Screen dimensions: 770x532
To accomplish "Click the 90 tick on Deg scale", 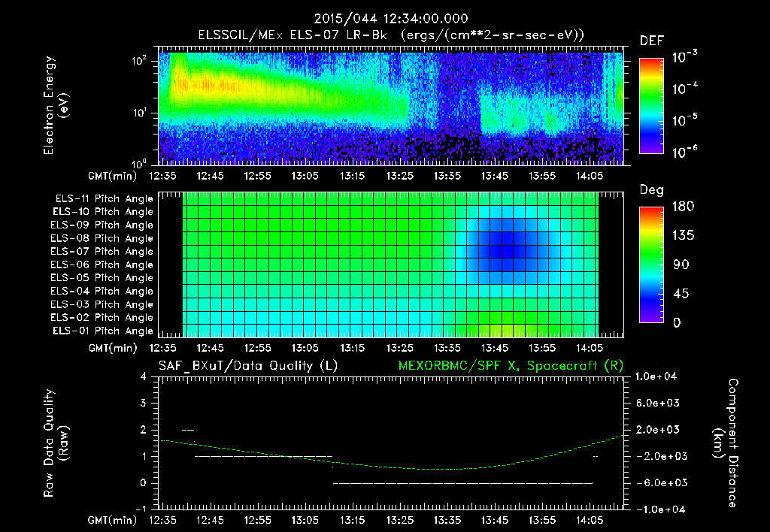I will 681,265.
